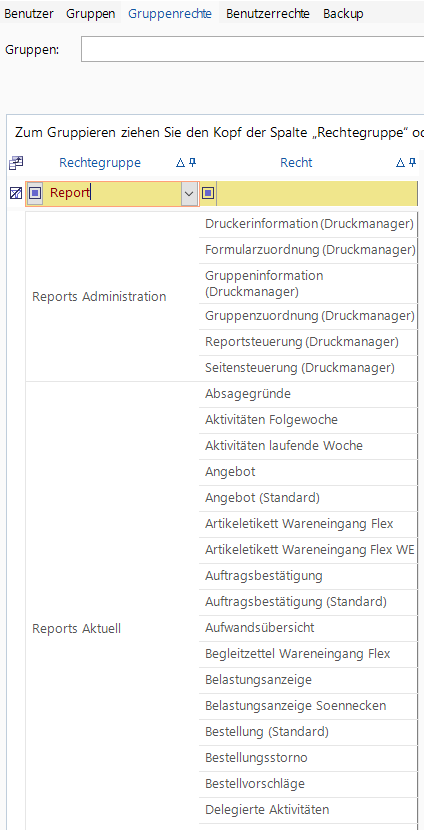
Task: Switch to the Benutzerrechte tab
Action: click(268, 14)
